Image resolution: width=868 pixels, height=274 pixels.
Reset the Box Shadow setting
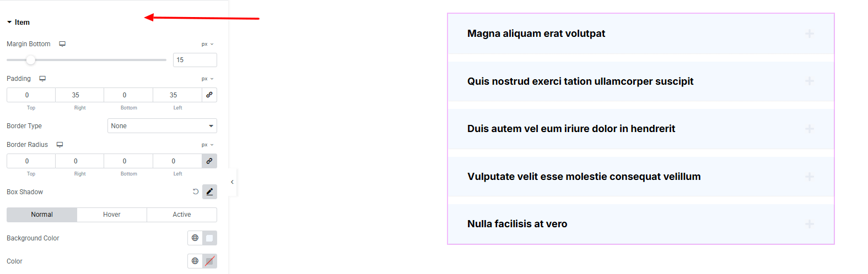click(196, 192)
